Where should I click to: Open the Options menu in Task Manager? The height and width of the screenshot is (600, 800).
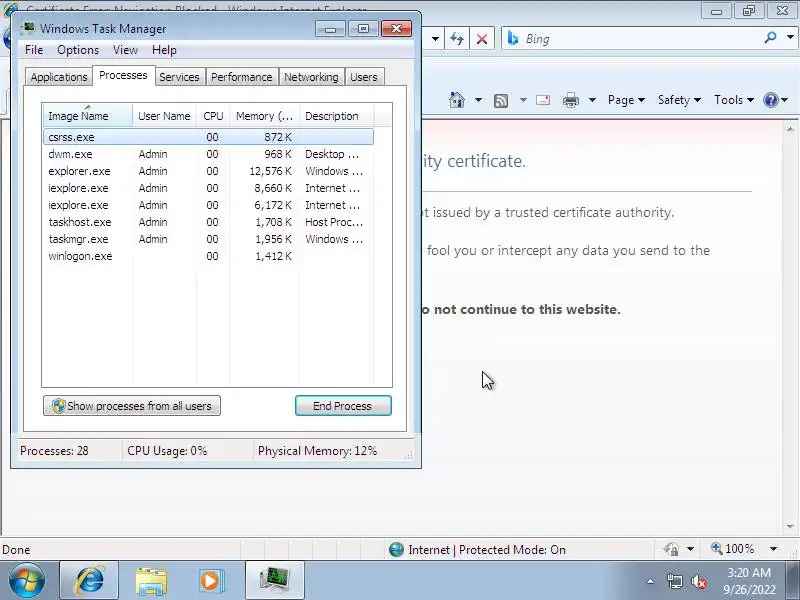click(x=78, y=50)
